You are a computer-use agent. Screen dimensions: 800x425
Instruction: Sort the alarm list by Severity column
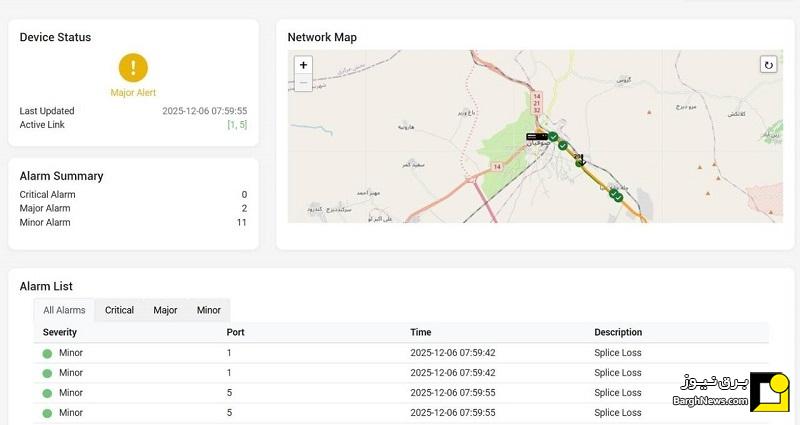[60, 332]
